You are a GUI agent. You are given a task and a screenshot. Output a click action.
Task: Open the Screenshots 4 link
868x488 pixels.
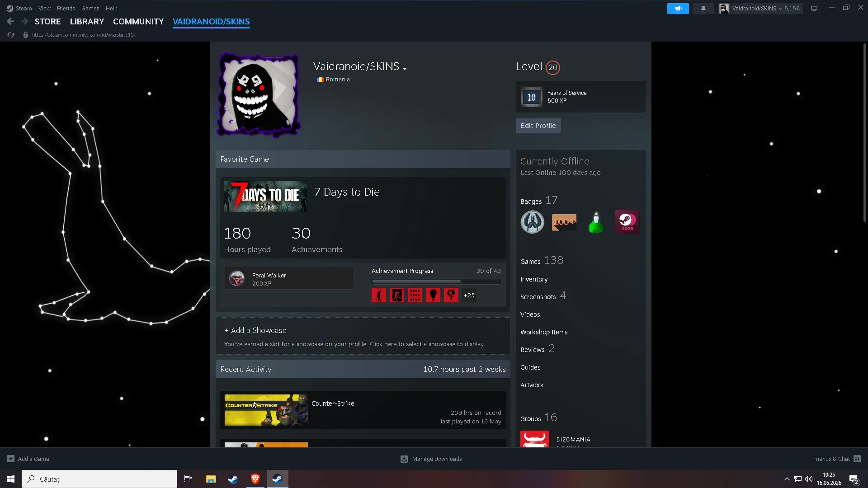543,296
